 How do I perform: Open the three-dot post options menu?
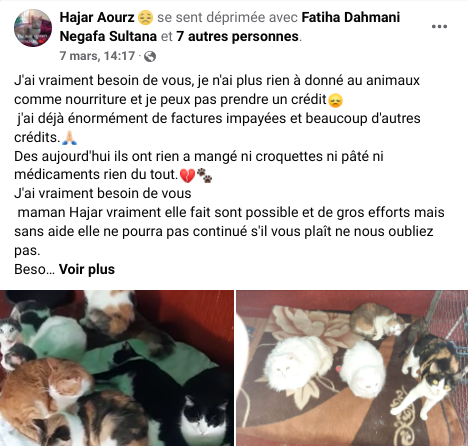[439, 27]
